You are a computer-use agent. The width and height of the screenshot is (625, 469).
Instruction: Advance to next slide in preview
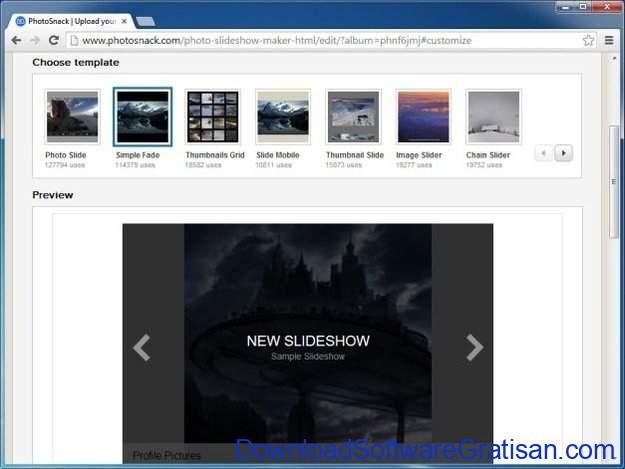coord(475,347)
